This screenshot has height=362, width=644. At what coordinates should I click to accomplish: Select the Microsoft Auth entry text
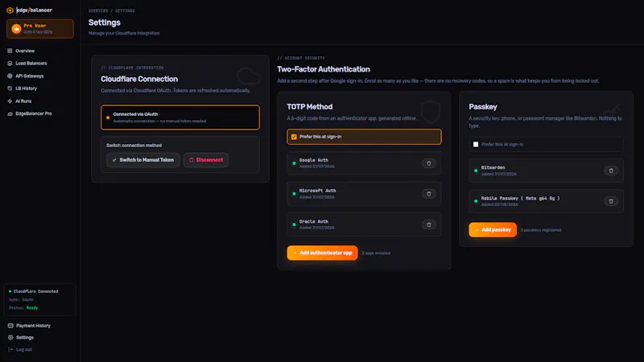point(317,191)
